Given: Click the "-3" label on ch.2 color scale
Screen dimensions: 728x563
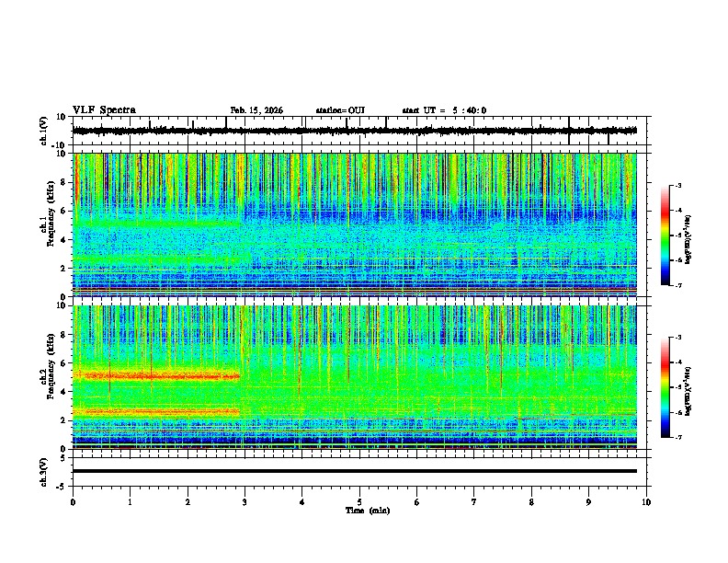Looking at the screenshot, I should click(677, 338).
